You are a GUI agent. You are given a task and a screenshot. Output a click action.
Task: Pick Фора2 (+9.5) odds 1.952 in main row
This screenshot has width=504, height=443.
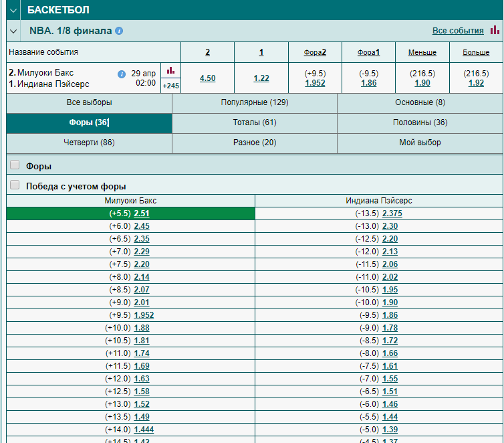click(315, 83)
